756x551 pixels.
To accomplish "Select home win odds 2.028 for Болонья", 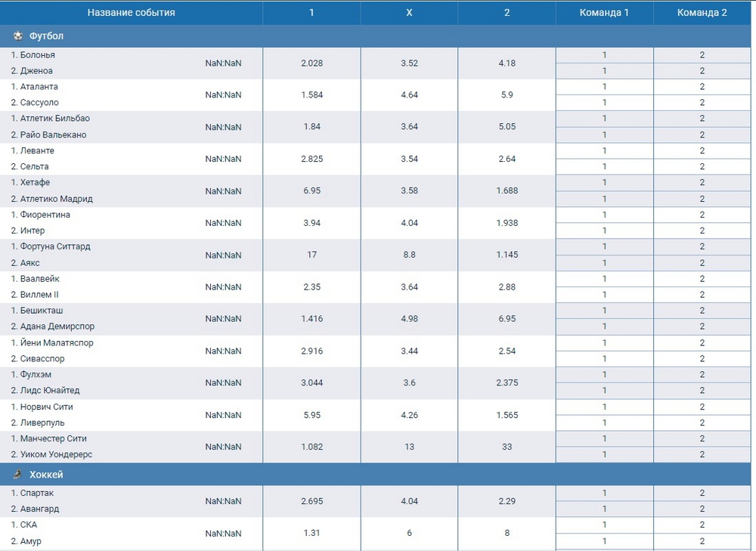I will (311, 63).
